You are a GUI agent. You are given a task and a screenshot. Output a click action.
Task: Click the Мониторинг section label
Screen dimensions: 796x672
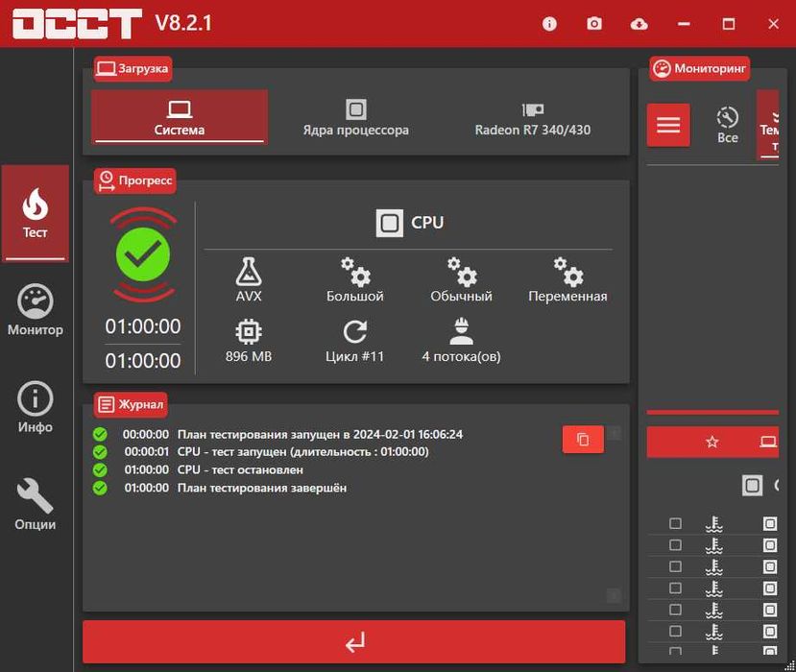pos(700,68)
